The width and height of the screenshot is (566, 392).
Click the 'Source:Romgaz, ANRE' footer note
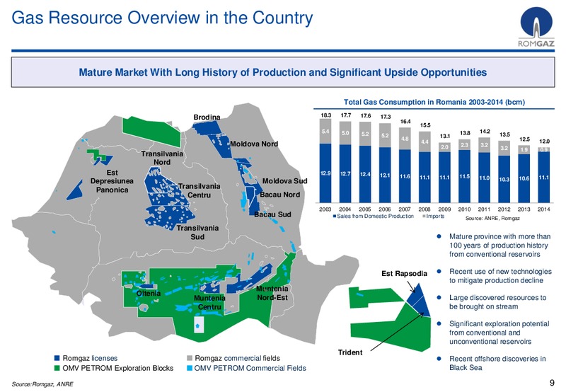[x=42, y=384]
